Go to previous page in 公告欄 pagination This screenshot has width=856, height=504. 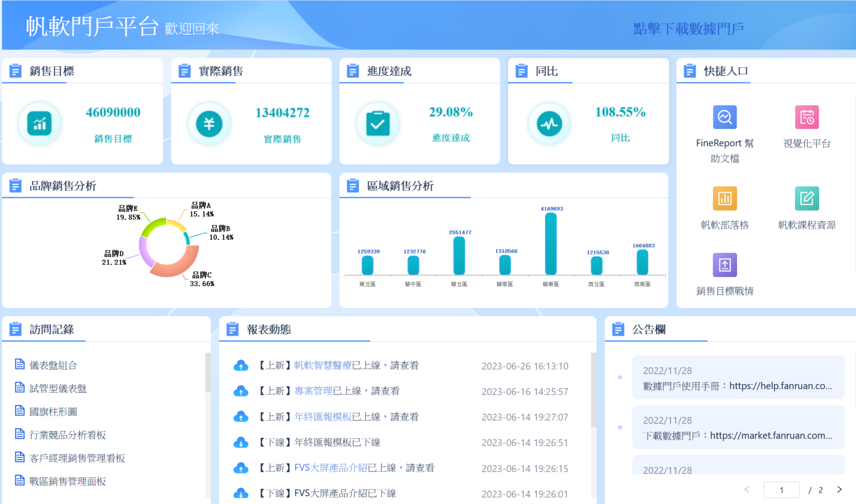tap(747, 489)
